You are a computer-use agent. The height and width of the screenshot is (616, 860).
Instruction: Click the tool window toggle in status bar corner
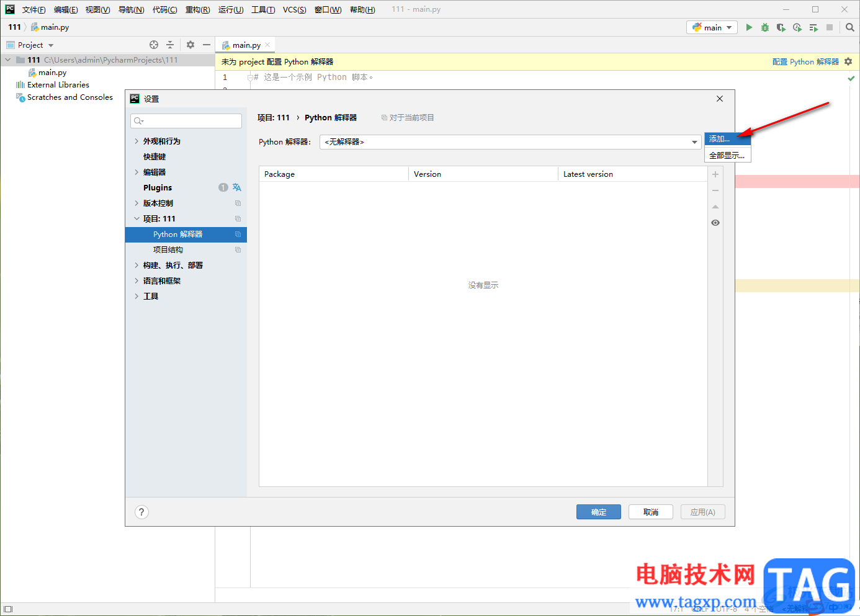point(8,609)
